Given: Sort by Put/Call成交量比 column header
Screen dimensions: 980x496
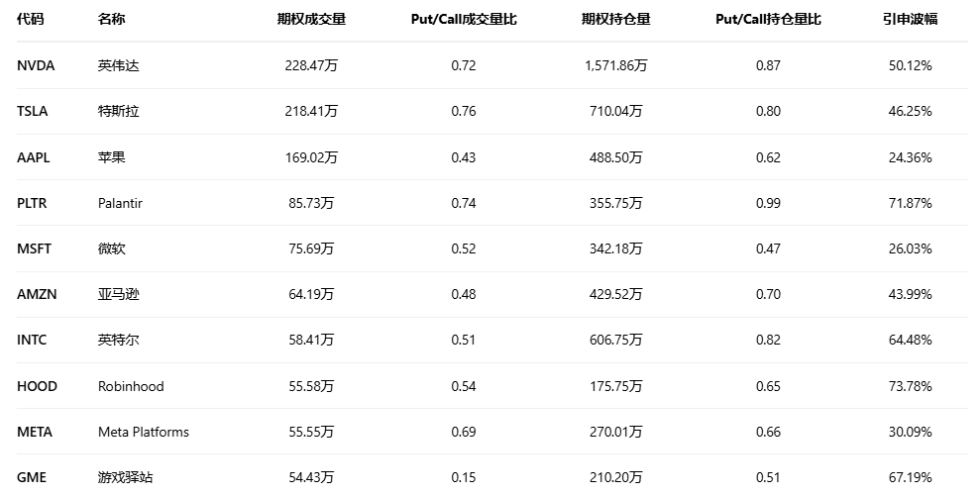Looking at the screenshot, I should click(x=464, y=19).
